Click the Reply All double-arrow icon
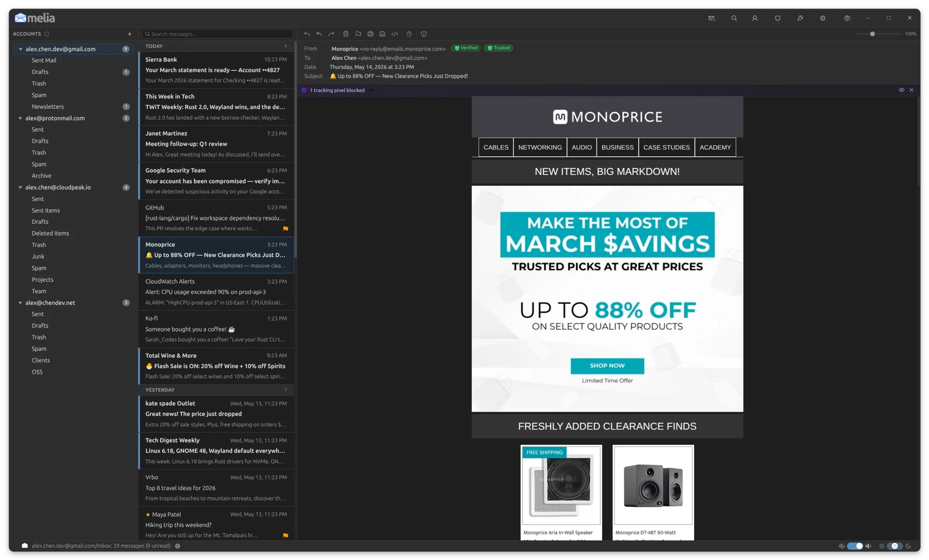 [x=319, y=34]
